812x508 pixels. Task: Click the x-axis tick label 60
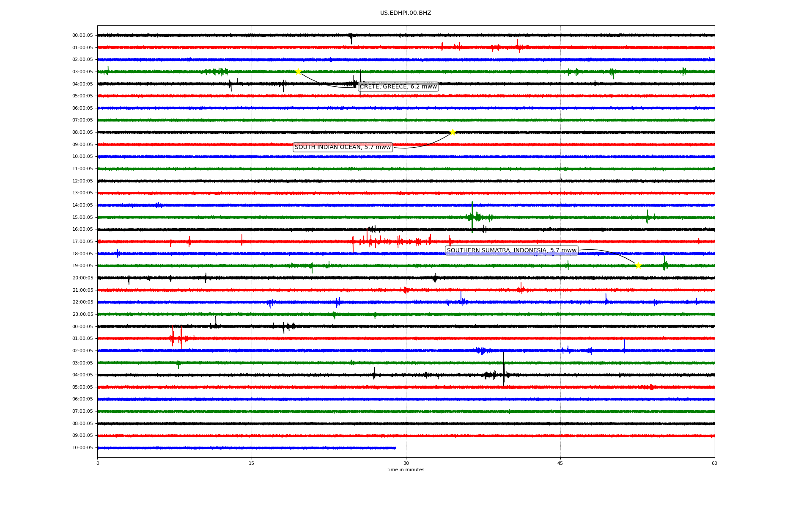coord(714,463)
